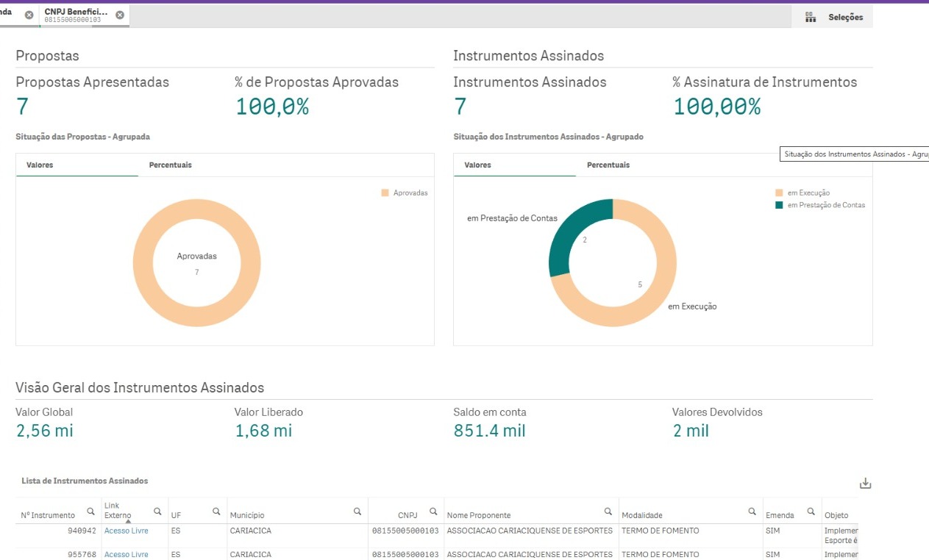
Task: Click the Município column search icon
Action: click(x=357, y=511)
